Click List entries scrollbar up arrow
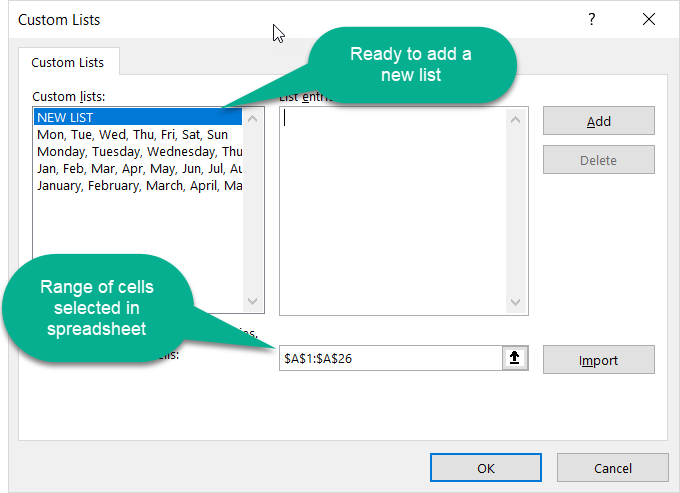The width and height of the screenshot is (680, 493). [515, 120]
